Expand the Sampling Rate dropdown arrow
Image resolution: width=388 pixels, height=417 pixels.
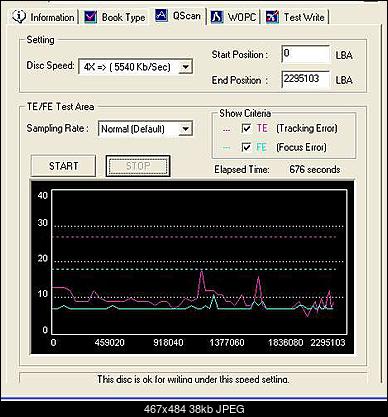tap(185, 129)
